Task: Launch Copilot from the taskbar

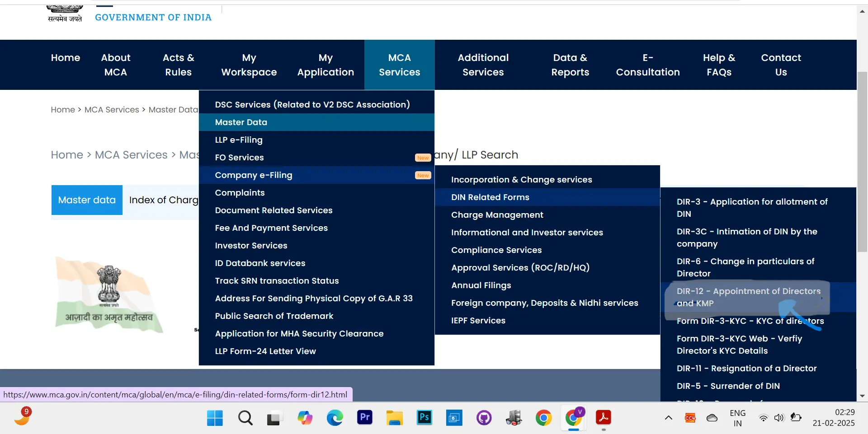Action: pyautogui.click(x=305, y=418)
